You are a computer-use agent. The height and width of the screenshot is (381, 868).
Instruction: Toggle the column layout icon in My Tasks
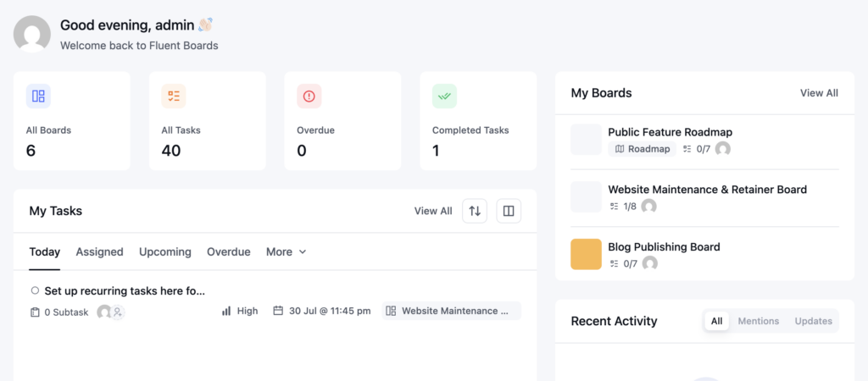click(x=509, y=211)
